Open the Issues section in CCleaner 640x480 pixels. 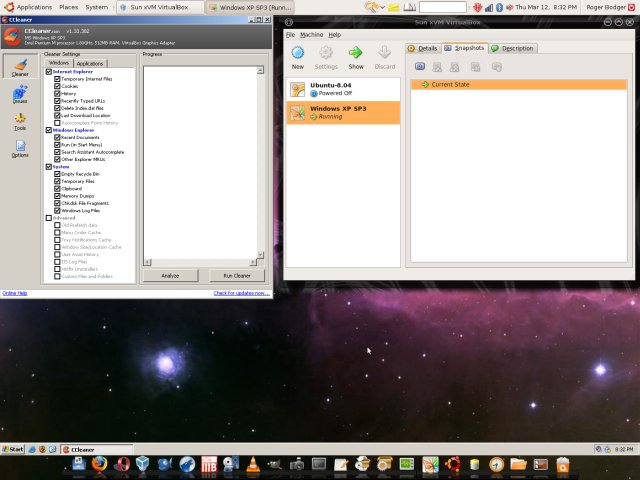20,95
